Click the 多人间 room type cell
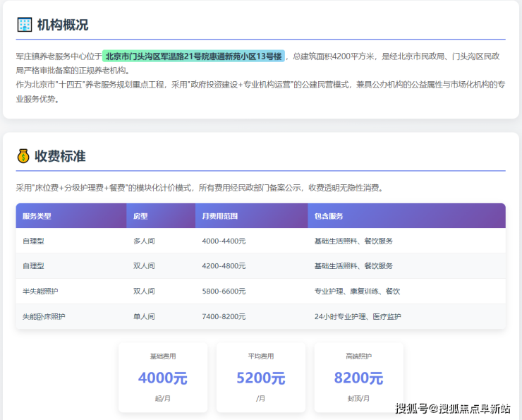Image resolution: width=522 pixels, height=420 pixels. click(x=144, y=241)
